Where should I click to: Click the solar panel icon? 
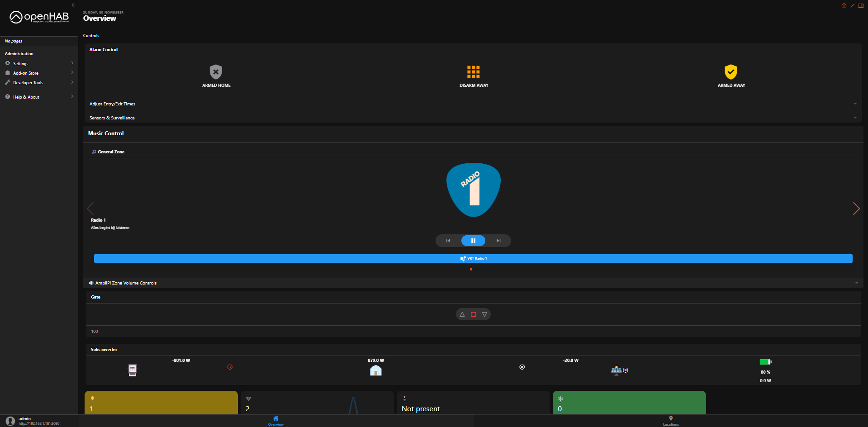tap(616, 371)
